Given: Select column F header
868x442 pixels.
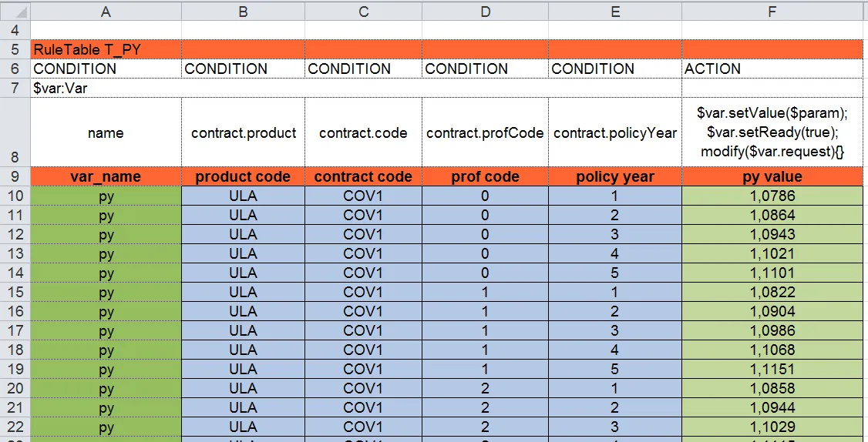Looking at the screenshot, I should (x=772, y=12).
